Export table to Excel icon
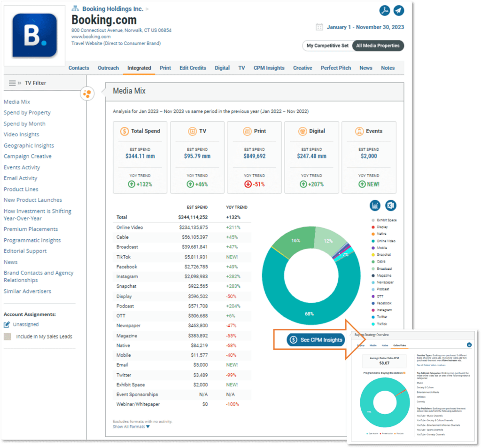The height and width of the screenshot is (448, 481). tap(390, 205)
